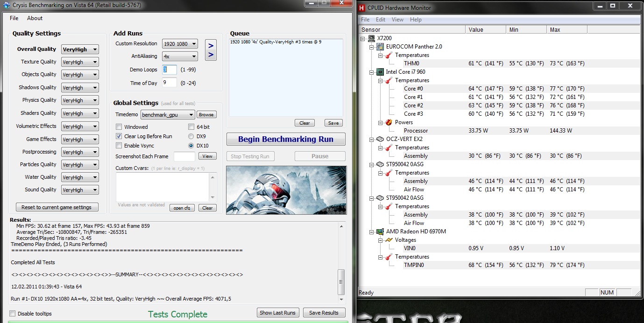Image resolution: width=644 pixels, height=323 pixels.
Task: Click the Max column header
Action: coord(566,29)
